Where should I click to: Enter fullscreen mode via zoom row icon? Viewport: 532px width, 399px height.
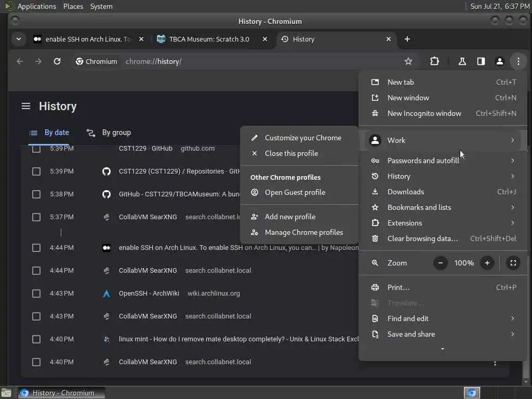[513, 263]
